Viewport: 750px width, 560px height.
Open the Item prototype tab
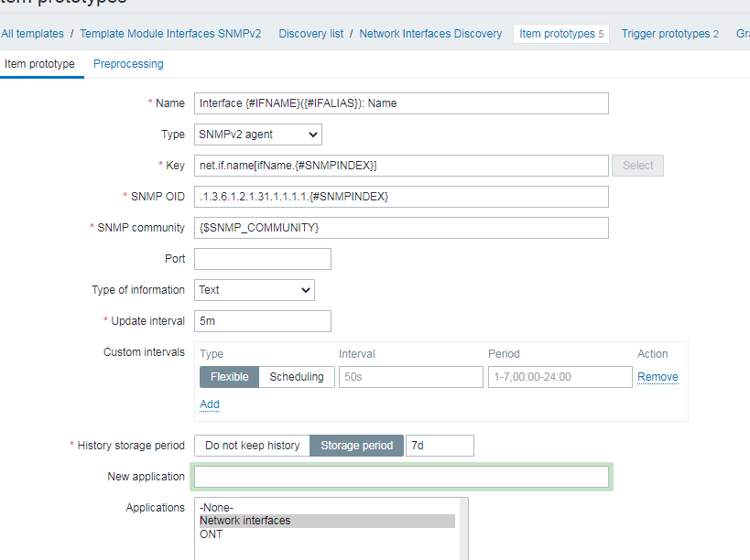pyautogui.click(x=39, y=64)
